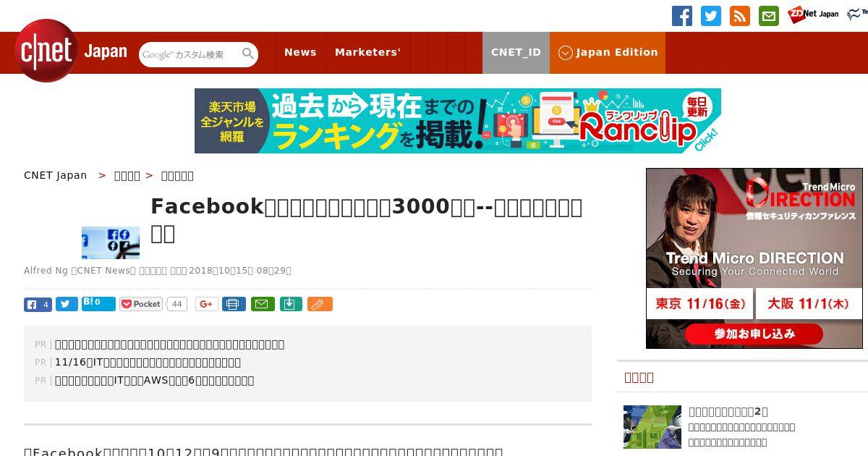This screenshot has width=868, height=456.
Task: Open the CNET_ID menu tab
Action: point(516,52)
